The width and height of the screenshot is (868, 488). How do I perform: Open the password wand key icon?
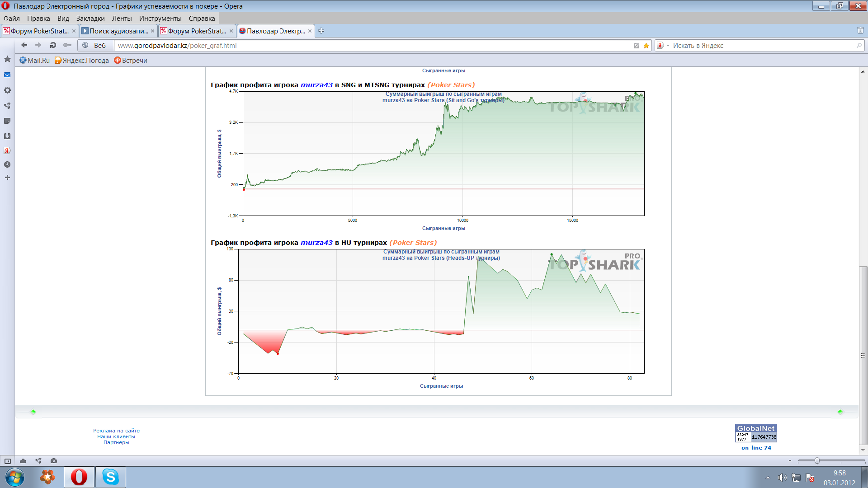[x=67, y=45]
